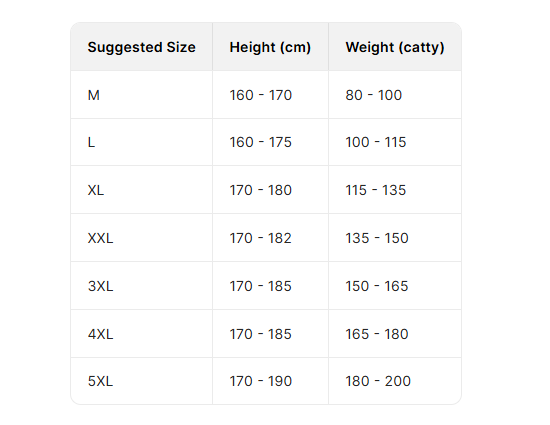
Task: Select the M size cell
Action: [141, 95]
